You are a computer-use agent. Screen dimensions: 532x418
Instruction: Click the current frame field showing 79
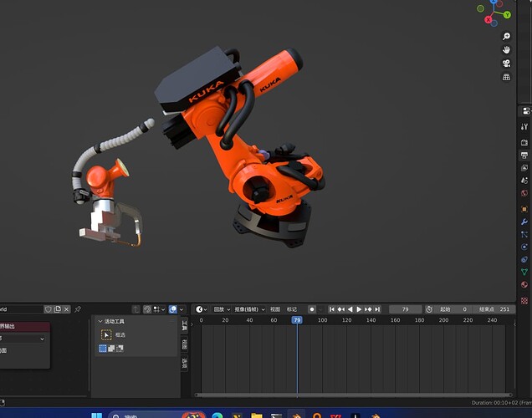[x=406, y=309]
